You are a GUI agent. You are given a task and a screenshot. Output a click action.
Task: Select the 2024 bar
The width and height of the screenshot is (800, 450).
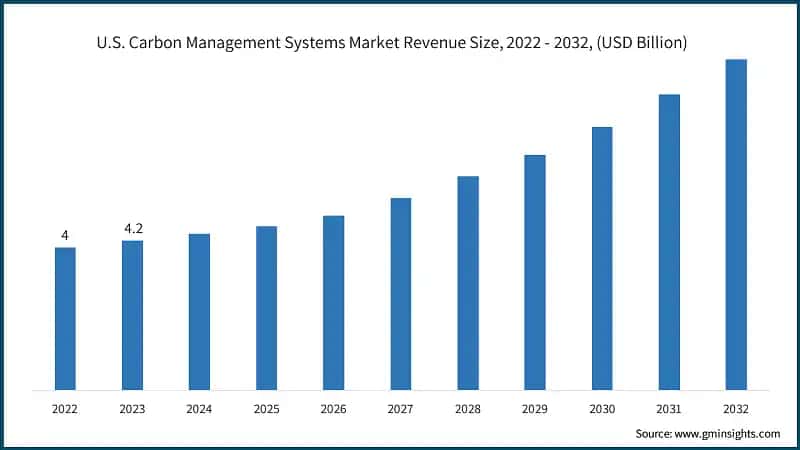coord(199,312)
